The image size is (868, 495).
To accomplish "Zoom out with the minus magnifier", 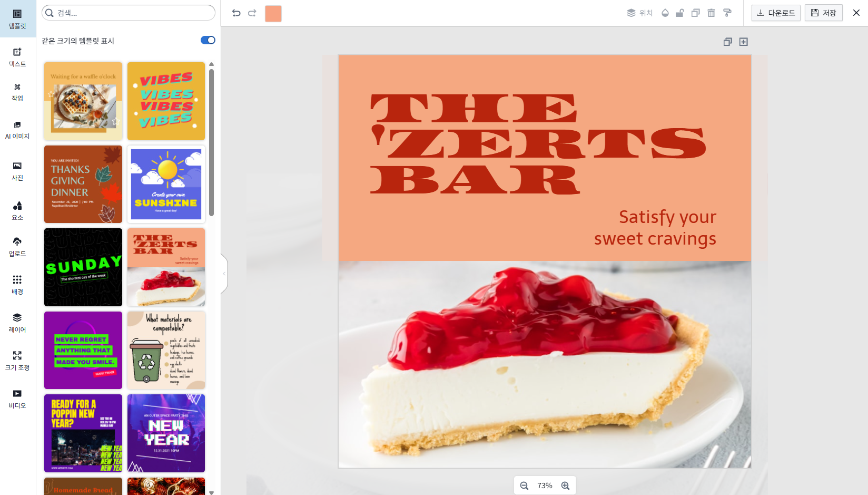I will (x=524, y=486).
